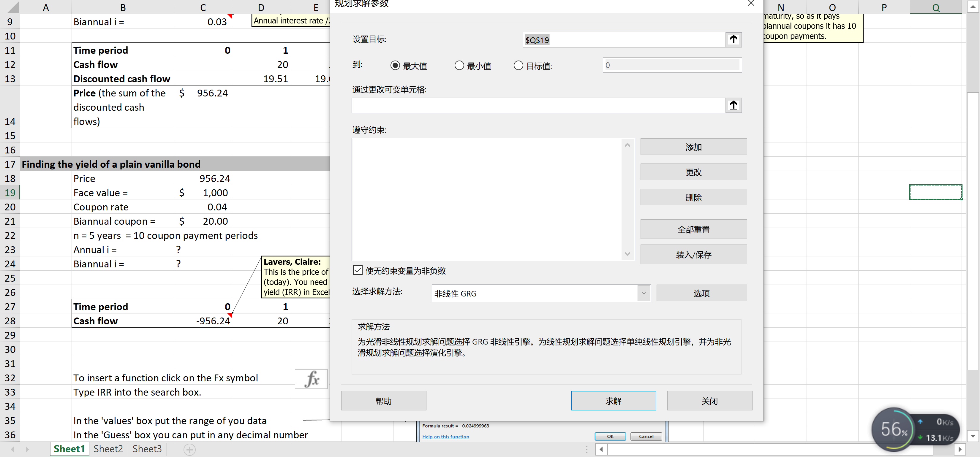This screenshot has height=457, width=980.
Task: Open the 'Help on this function' link
Action: [x=445, y=437]
